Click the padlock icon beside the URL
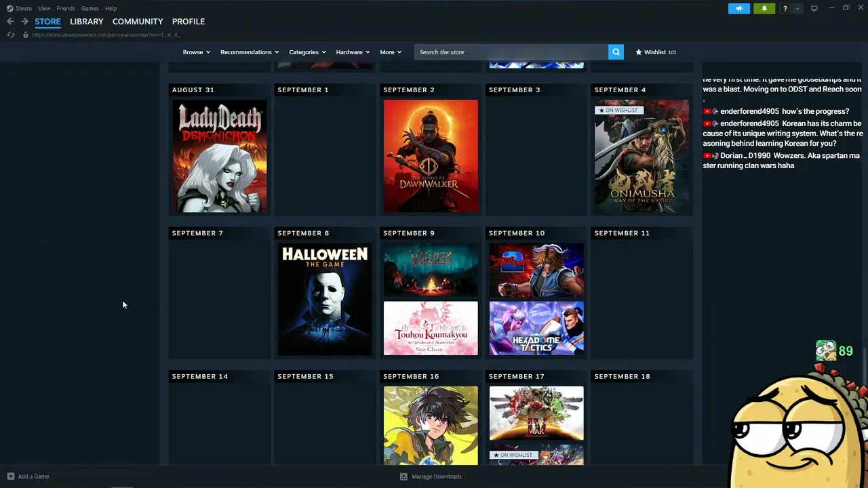868x488 pixels. (x=26, y=35)
